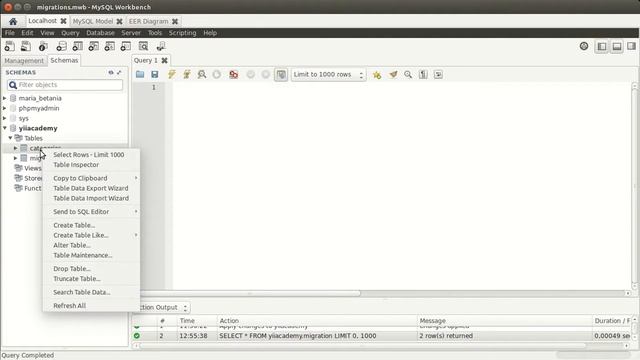This screenshot has width=640, height=360.
Task: Toggle continue-on-error execution icon
Action: pyautogui.click(x=233, y=74)
